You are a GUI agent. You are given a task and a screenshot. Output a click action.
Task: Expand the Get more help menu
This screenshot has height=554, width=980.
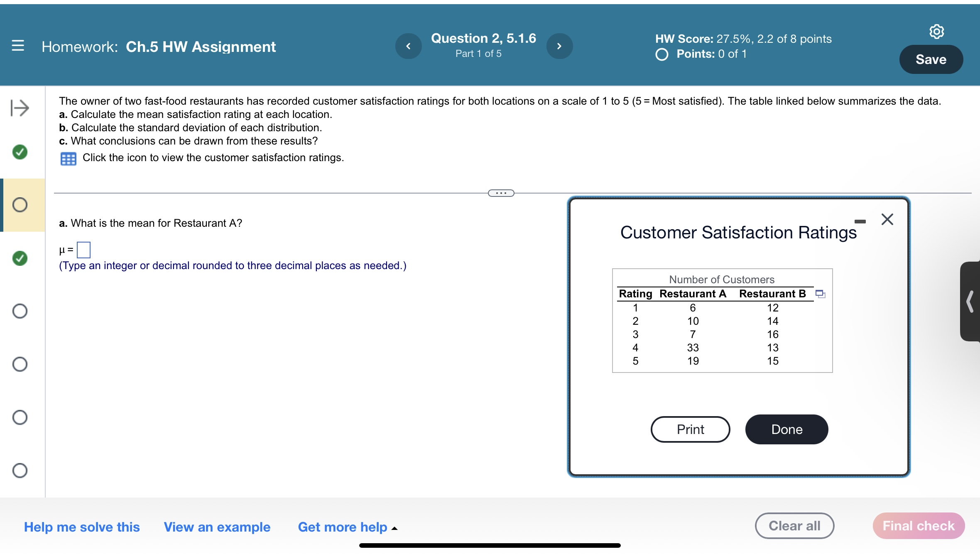[x=347, y=527]
